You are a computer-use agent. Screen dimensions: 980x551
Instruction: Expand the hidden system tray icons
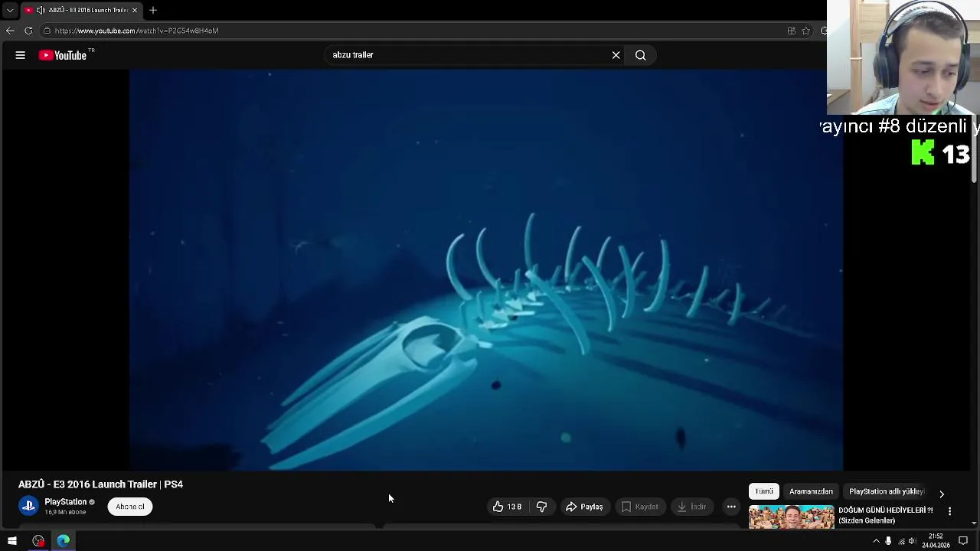tap(877, 541)
